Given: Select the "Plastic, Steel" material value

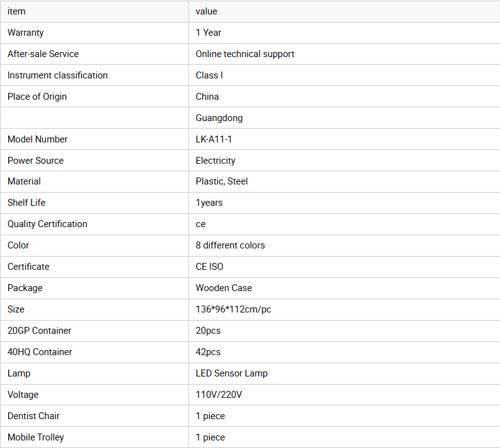Looking at the screenshot, I should [222, 181].
